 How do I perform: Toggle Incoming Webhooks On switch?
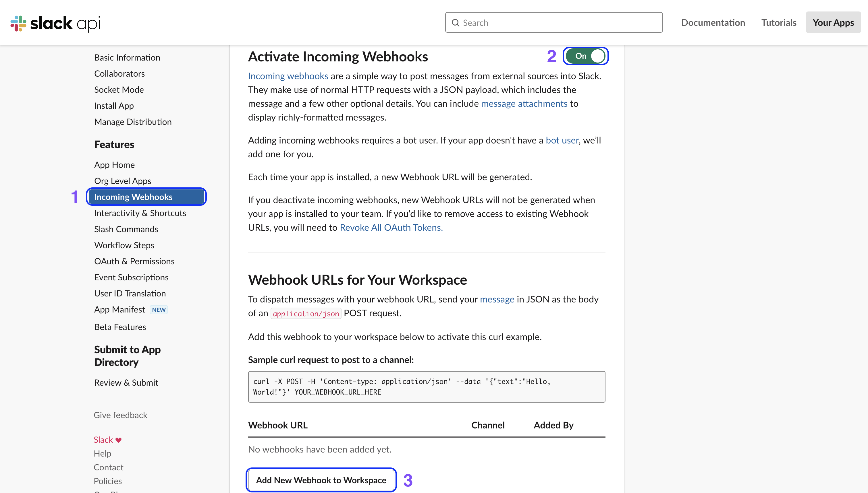tap(585, 56)
